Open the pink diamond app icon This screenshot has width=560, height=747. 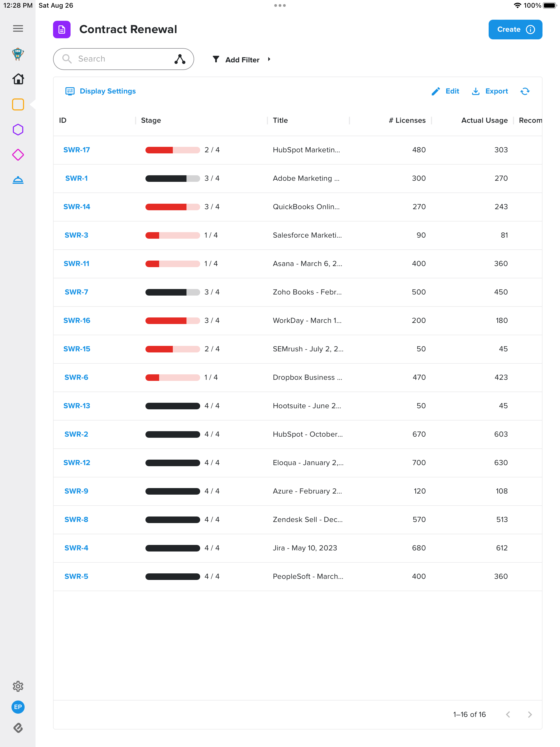[18, 155]
